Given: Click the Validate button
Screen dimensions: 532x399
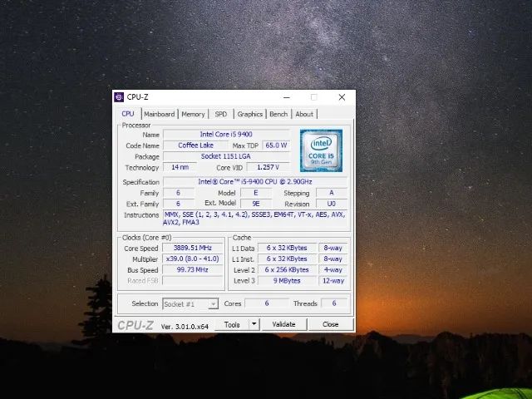Looking at the screenshot, I should click(x=284, y=325).
